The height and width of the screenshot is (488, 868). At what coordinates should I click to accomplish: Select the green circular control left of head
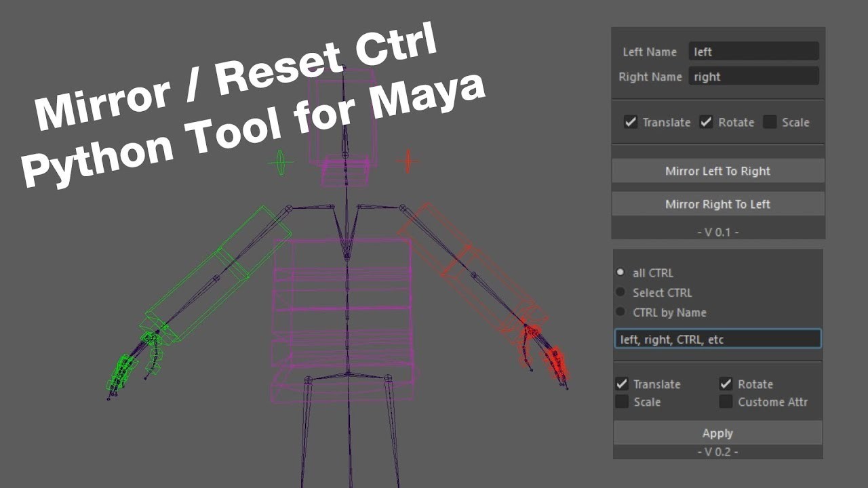coord(280,163)
